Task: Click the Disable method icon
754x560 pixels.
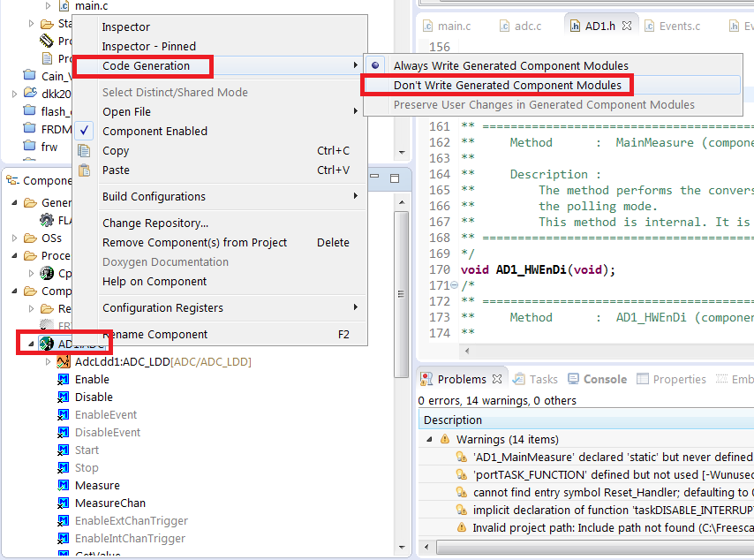Action: (63, 397)
